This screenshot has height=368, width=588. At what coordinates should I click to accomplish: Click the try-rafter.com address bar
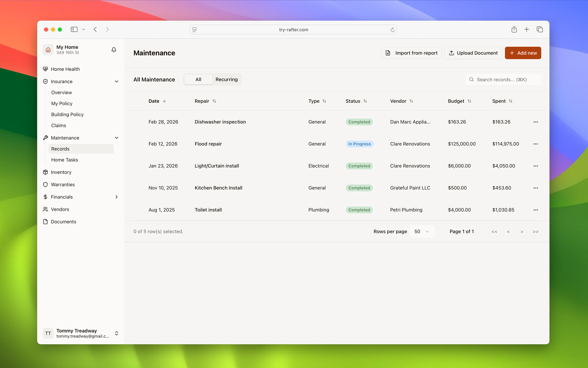point(293,30)
